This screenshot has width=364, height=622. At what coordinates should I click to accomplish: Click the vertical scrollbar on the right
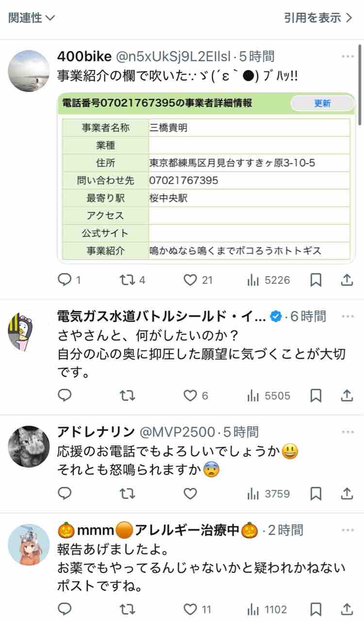[360, 86]
